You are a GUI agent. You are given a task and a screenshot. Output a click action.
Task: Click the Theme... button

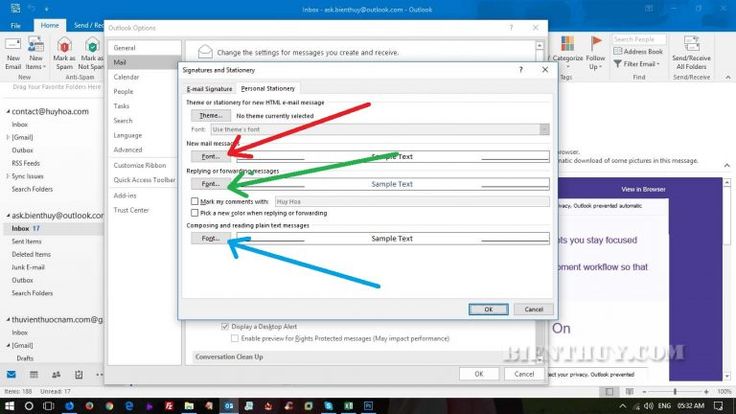point(211,115)
